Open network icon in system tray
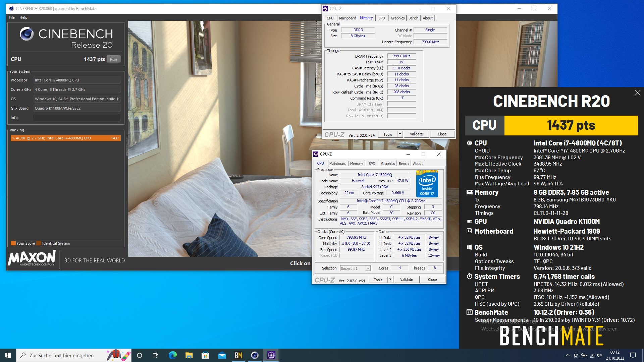Image resolution: width=644 pixels, height=362 pixels. point(592,355)
